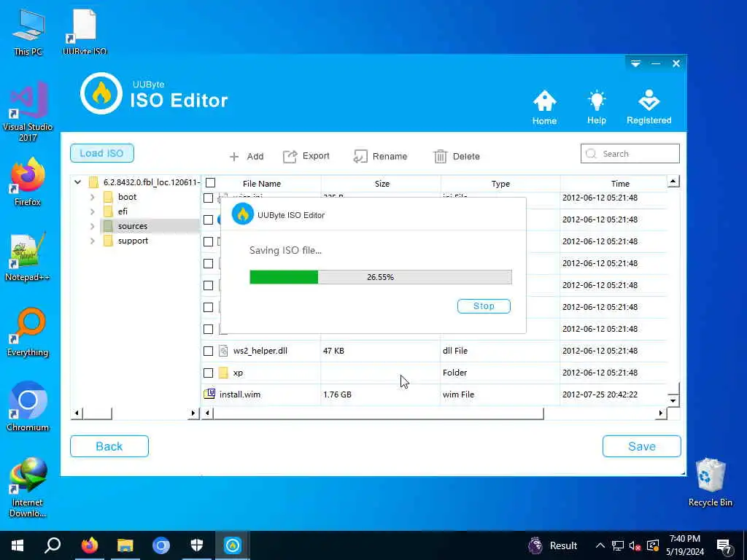Stop the ISO saving process
747x560 pixels.
pyautogui.click(x=484, y=306)
